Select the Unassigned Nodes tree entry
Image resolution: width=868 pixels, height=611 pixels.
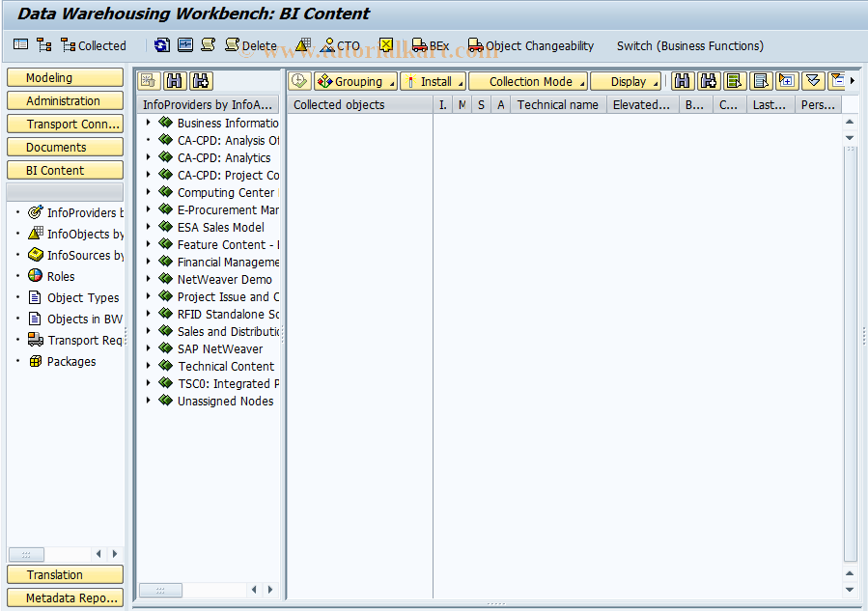225,401
